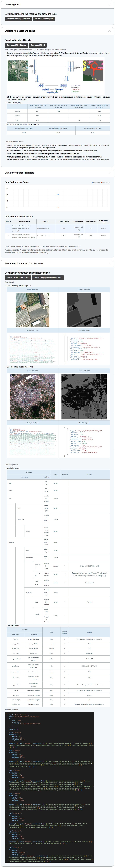The width and height of the screenshot is (115, 868).
Task: Click the Download AI Model Details button
Action: click(x=16, y=45)
